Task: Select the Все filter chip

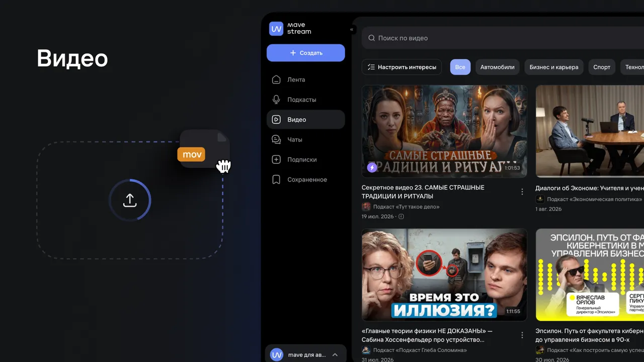Action: 460,67
